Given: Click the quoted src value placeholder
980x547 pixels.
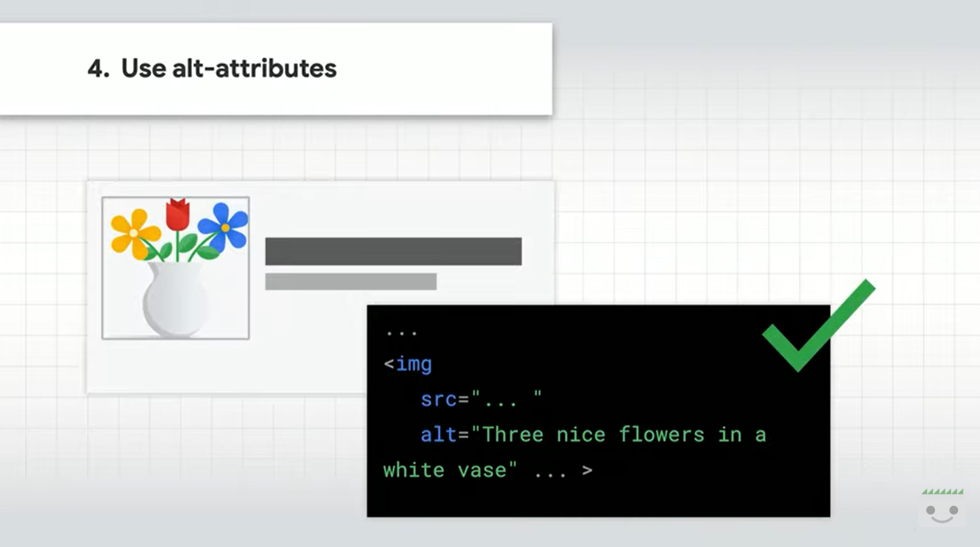Looking at the screenshot, I should point(506,398).
